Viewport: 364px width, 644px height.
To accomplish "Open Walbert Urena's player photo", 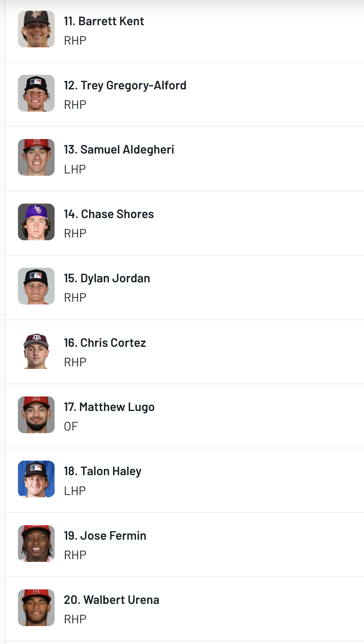I will (x=36, y=608).
